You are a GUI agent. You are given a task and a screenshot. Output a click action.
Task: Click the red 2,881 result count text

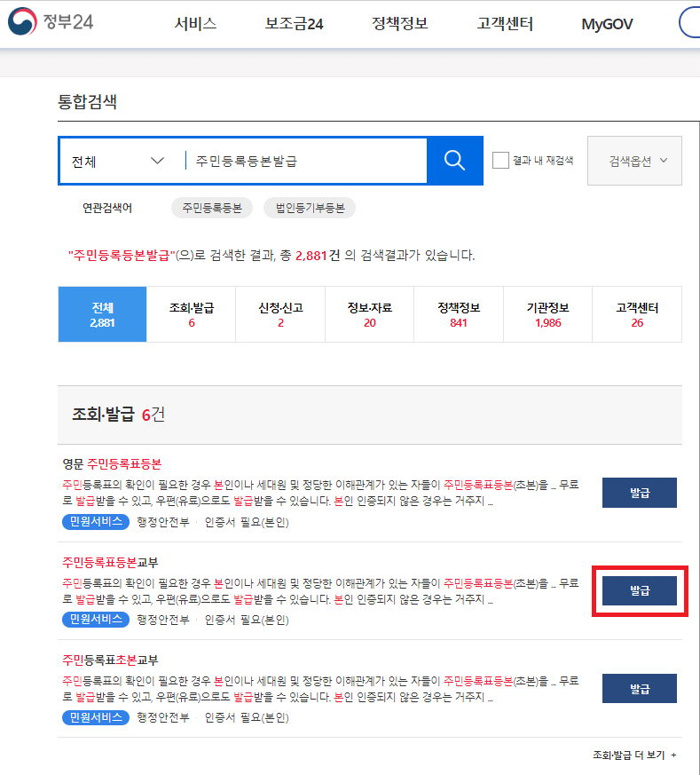tap(311, 256)
